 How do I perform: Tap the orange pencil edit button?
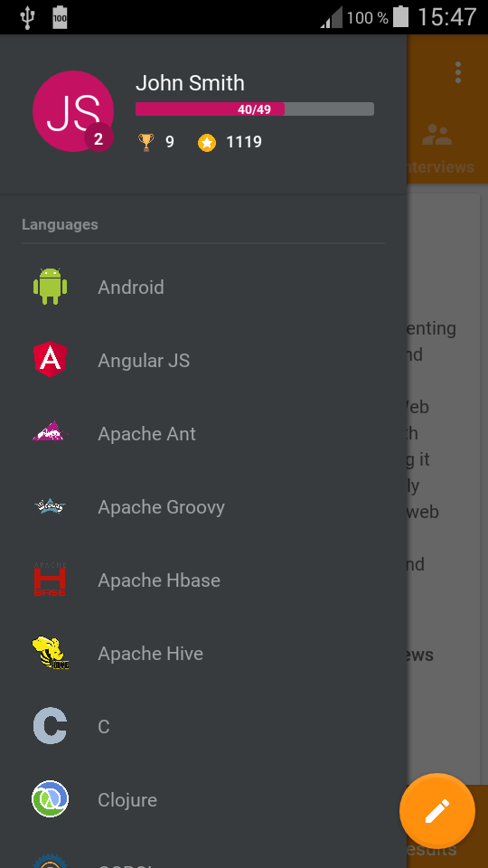(437, 811)
